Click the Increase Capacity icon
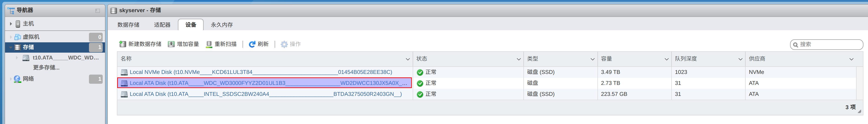The width and height of the screenshot is (868, 124). coord(171,44)
